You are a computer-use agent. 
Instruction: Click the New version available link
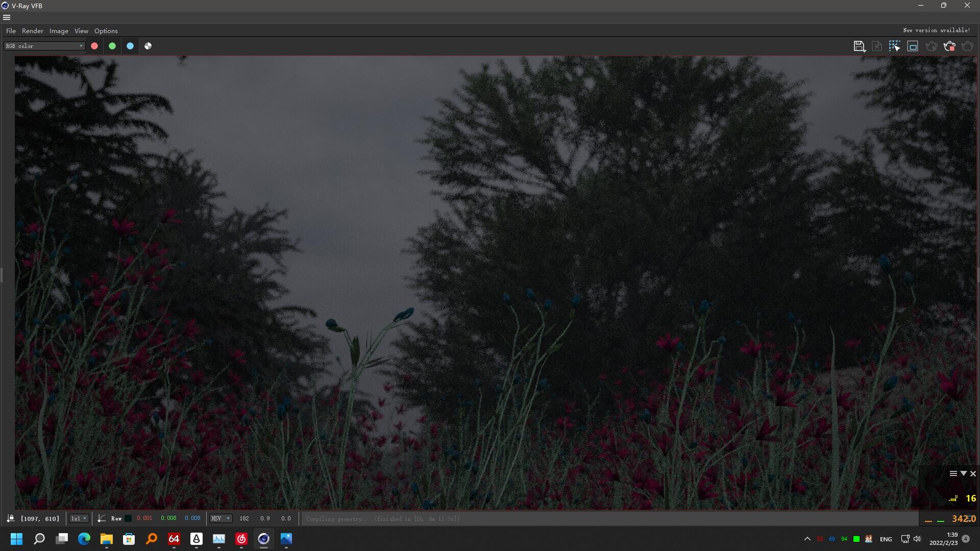[x=936, y=31]
